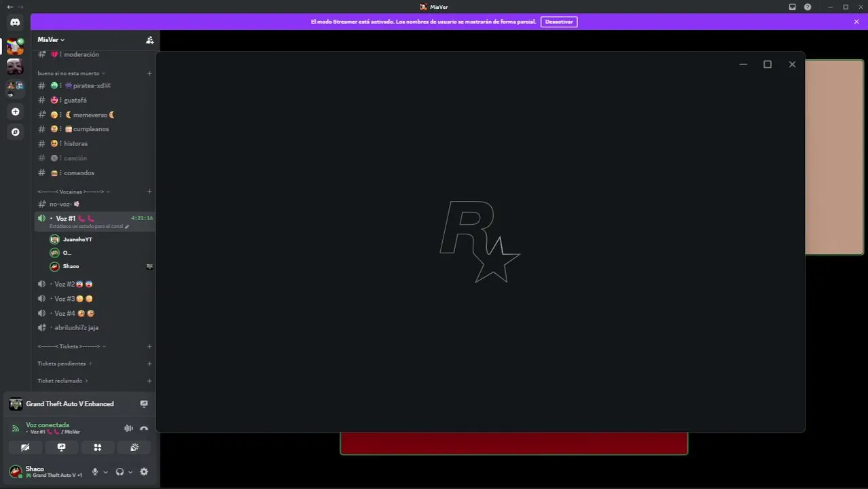Open the piratea-xd channel

[x=94, y=86]
